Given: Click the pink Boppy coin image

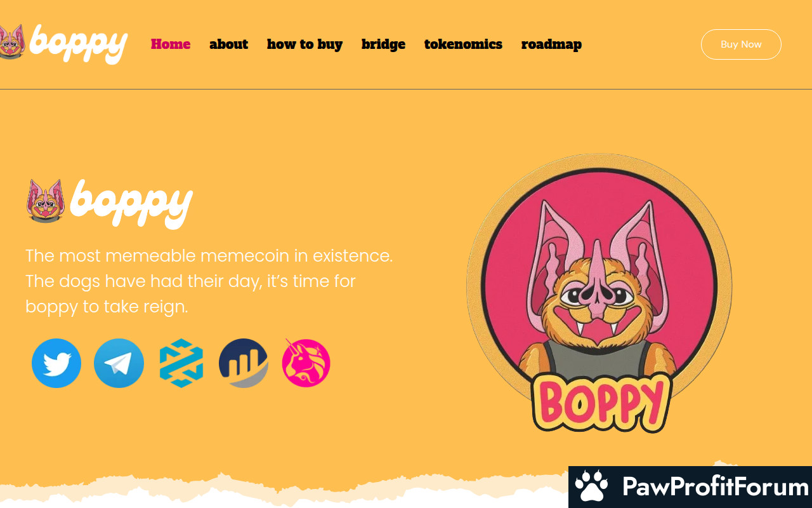Looking at the screenshot, I should pos(599,293).
